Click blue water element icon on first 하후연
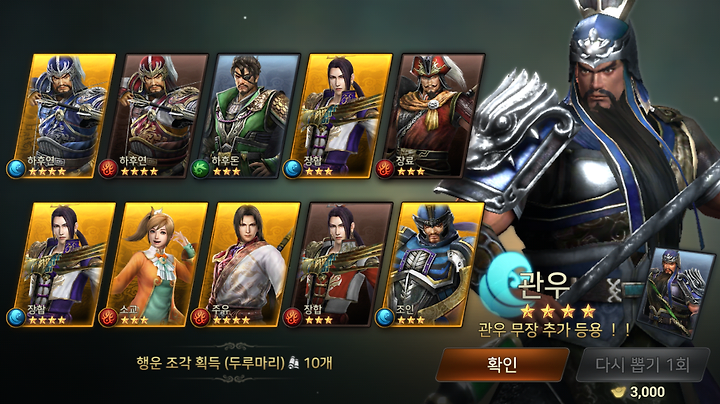Screen dimensions: 720x404 click(x=16, y=169)
